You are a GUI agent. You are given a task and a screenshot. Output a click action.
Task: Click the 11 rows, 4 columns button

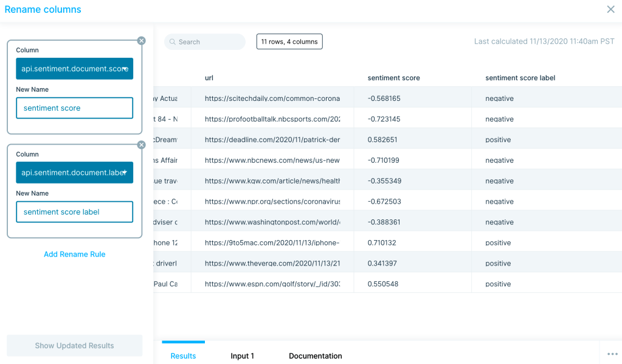(x=289, y=41)
